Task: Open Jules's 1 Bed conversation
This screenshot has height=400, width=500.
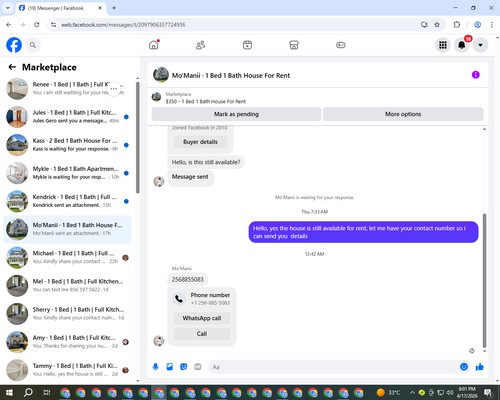Action: coord(68,117)
